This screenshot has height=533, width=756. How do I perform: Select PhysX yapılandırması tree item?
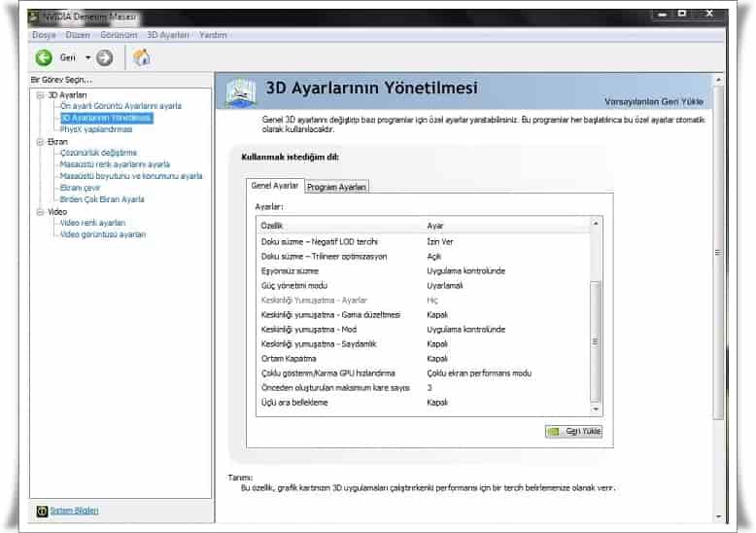point(96,130)
